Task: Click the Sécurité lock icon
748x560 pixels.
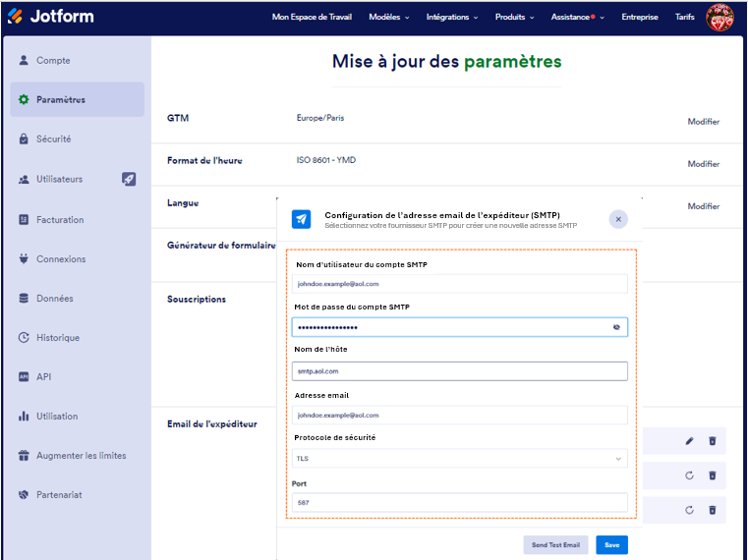Action: 24,139
